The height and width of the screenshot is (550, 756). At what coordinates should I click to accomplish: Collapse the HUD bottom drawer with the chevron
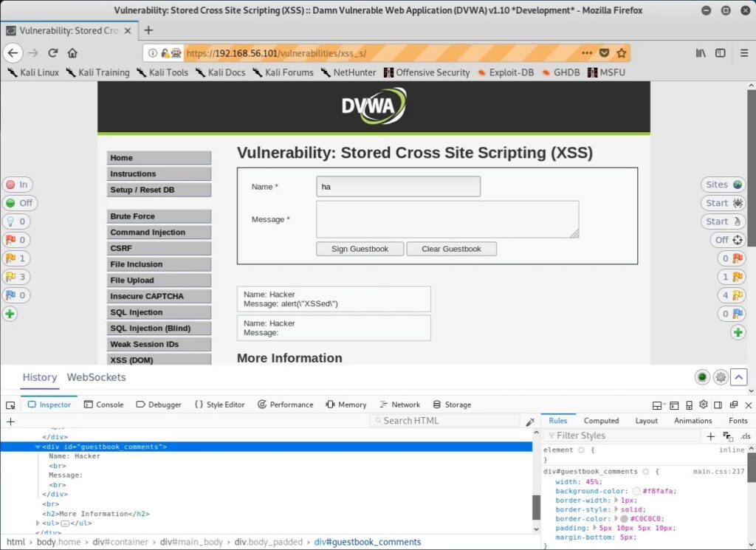[738, 377]
